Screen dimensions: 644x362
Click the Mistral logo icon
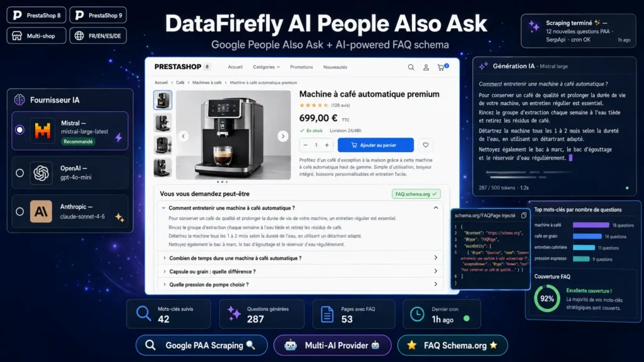point(42,131)
